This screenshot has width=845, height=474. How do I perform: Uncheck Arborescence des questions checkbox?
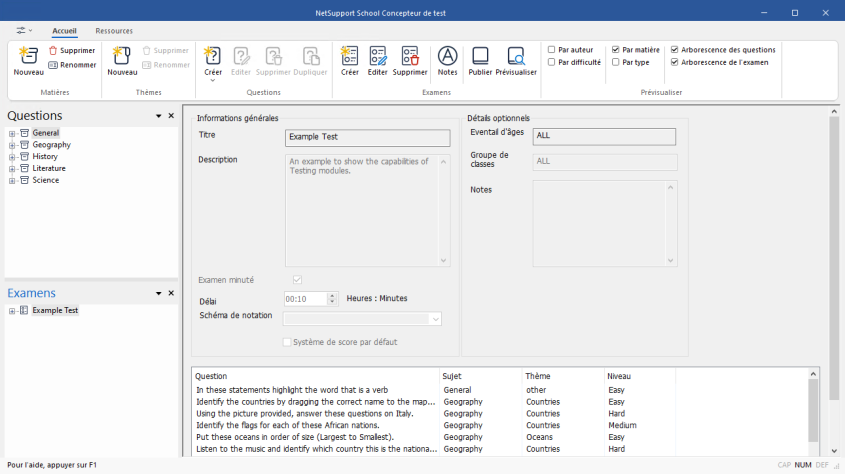(674, 50)
